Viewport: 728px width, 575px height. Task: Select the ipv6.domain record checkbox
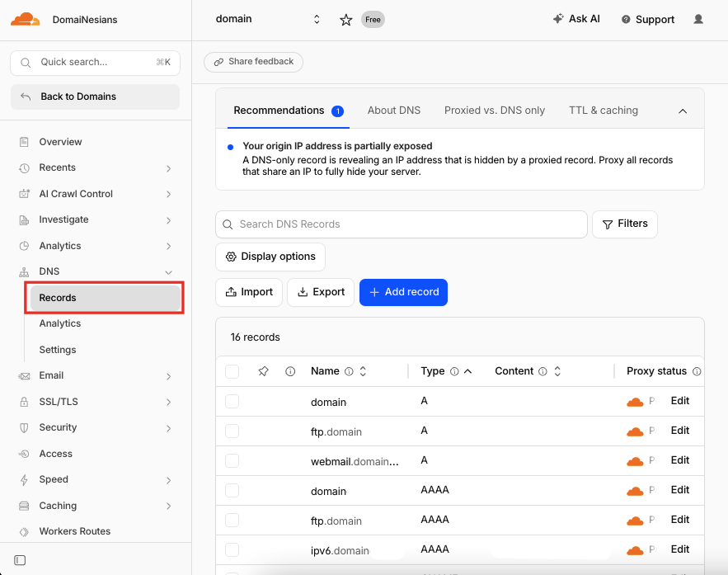(x=232, y=549)
